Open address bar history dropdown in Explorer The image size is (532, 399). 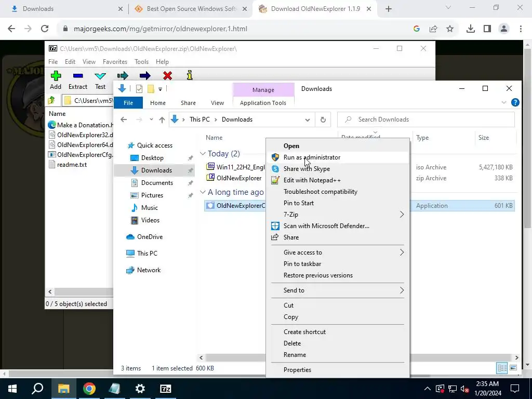(x=308, y=119)
